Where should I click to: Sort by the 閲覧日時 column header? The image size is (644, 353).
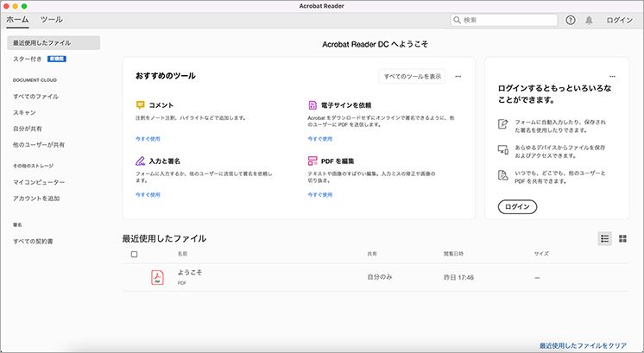[x=453, y=254]
